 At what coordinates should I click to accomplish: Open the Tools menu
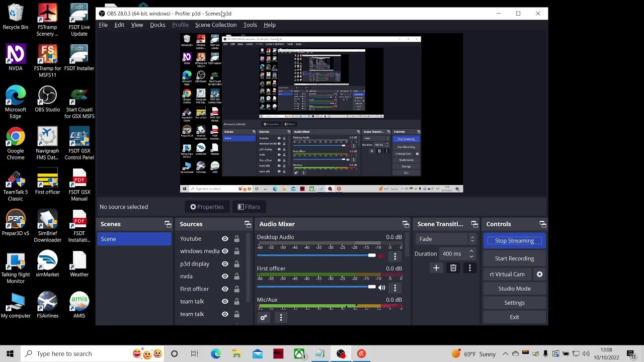(x=250, y=25)
